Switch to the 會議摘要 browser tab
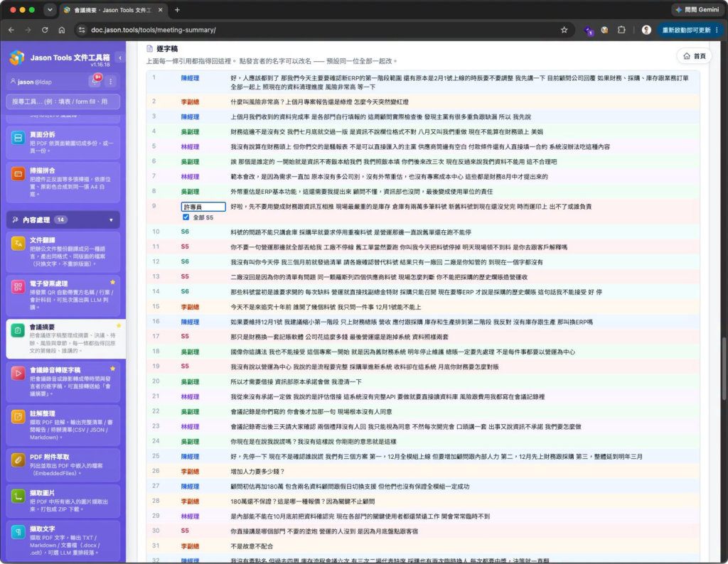Screen dimensions: 728x564 point(113,10)
